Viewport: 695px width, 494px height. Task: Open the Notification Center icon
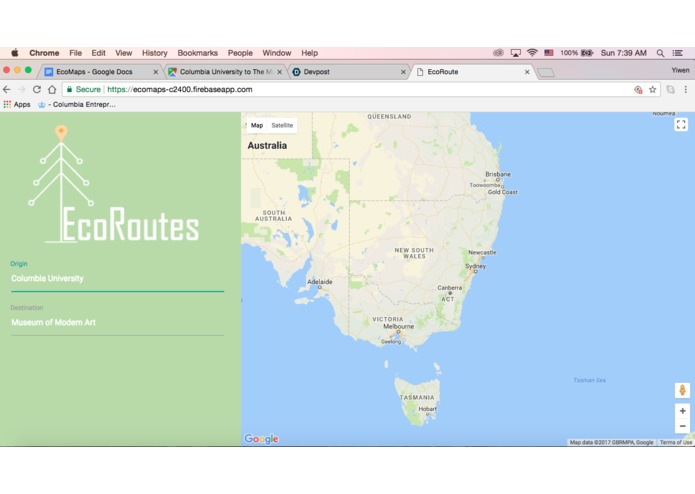[678, 53]
